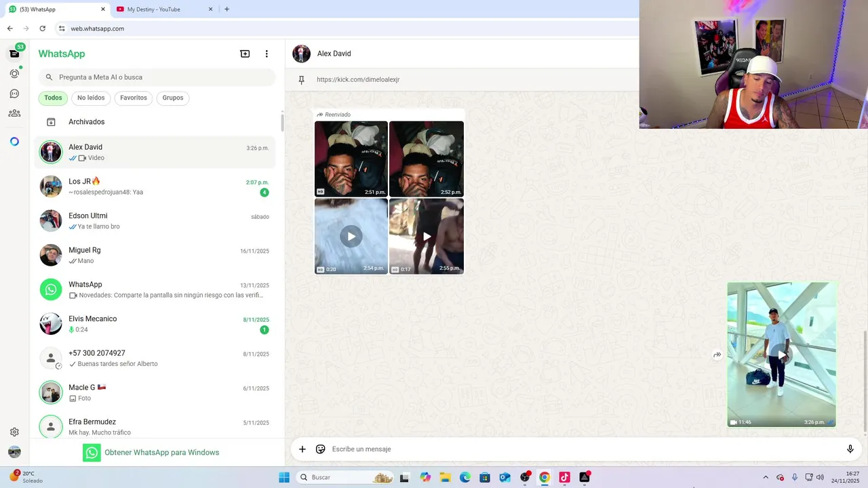This screenshot has width=868, height=488.
Task: Open the Communities icon in WhatsApp sidebar
Action: coord(14,113)
